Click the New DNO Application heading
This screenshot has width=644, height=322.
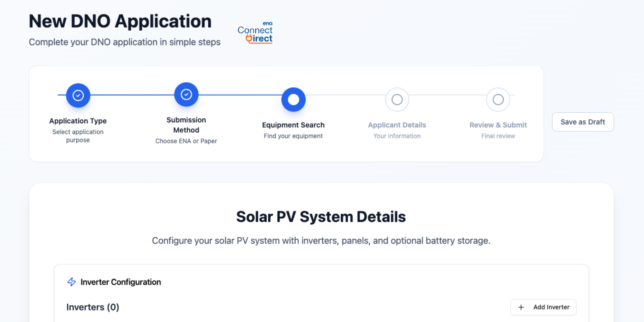coord(120,22)
